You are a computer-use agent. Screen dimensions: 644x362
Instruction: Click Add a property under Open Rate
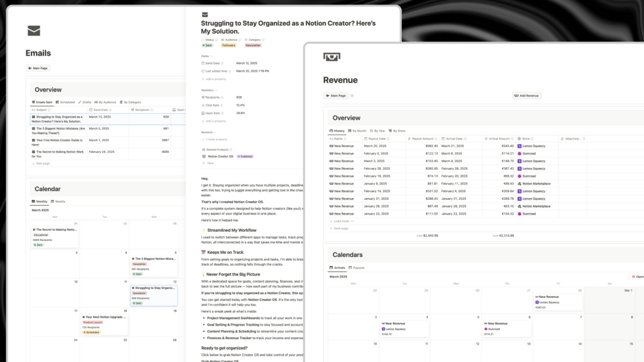click(x=213, y=121)
